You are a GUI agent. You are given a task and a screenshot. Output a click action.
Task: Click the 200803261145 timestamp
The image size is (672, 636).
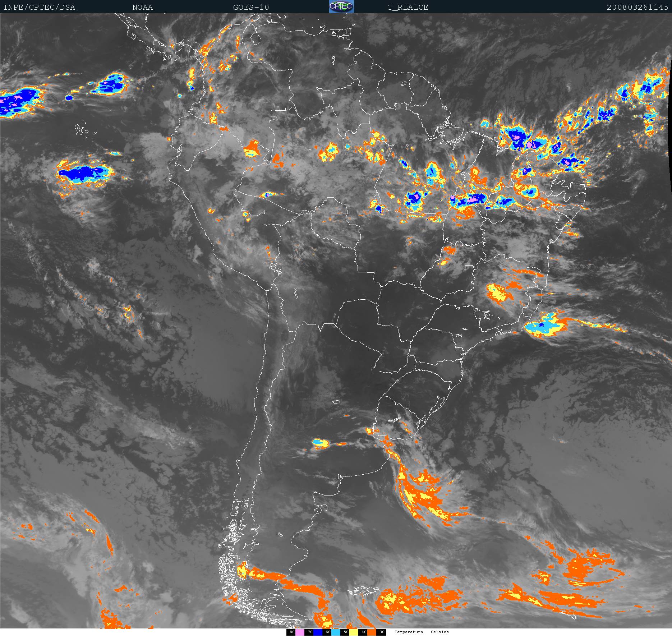click(638, 7)
